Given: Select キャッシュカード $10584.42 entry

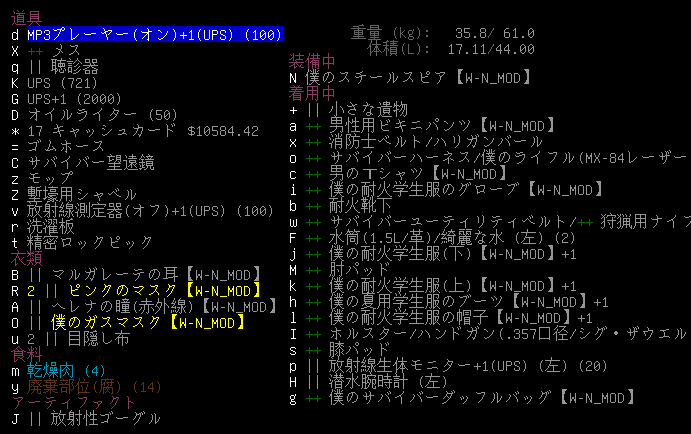Looking at the screenshot, I should [142, 131].
